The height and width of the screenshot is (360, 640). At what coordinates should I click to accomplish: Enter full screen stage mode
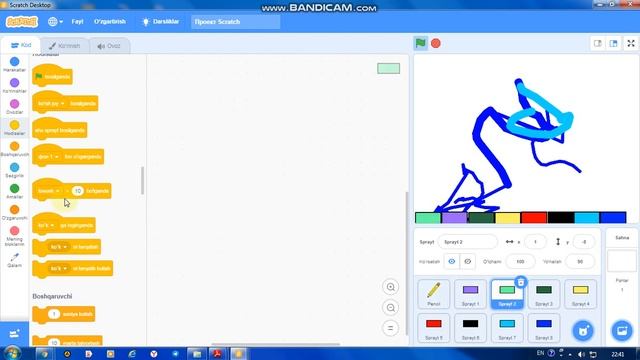click(x=631, y=43)
